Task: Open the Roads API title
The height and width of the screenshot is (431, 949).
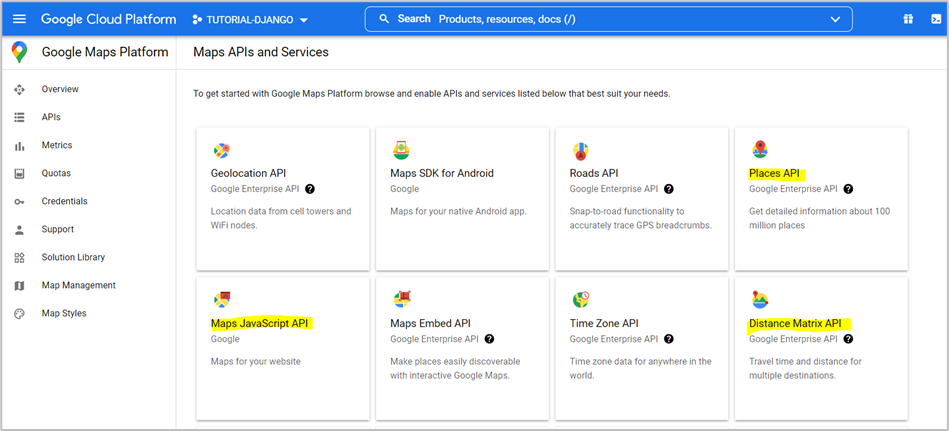Action: (x=594, y=173)
